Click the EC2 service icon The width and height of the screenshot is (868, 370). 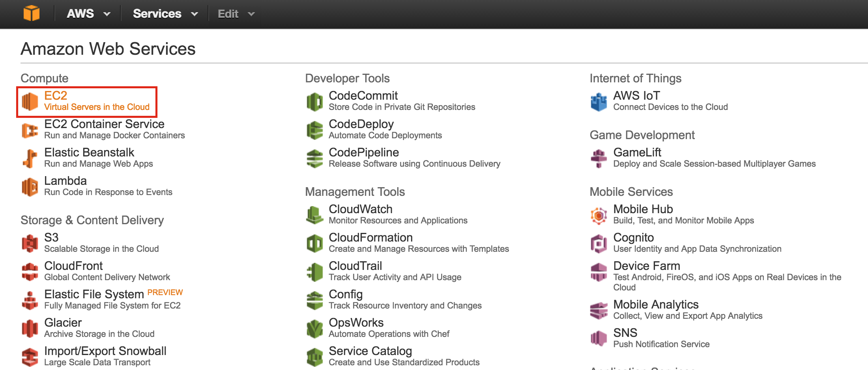(30, 102)
